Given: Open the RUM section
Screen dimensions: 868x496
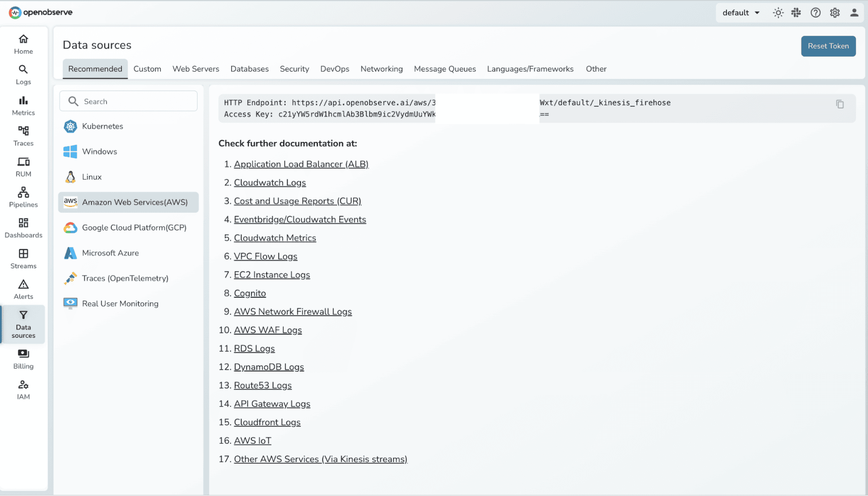Looking at the screenshot, I should [x=23, y=167].
